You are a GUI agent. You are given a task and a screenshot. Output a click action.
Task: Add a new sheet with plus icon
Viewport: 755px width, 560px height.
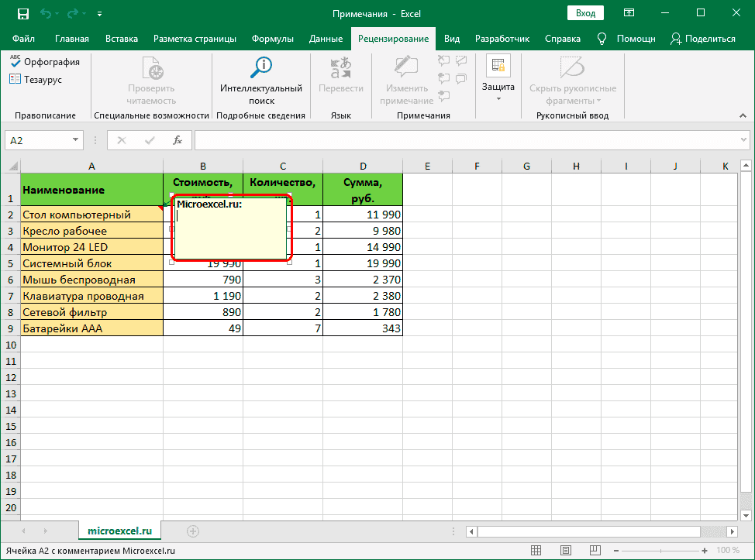click(x=193, y=531)
